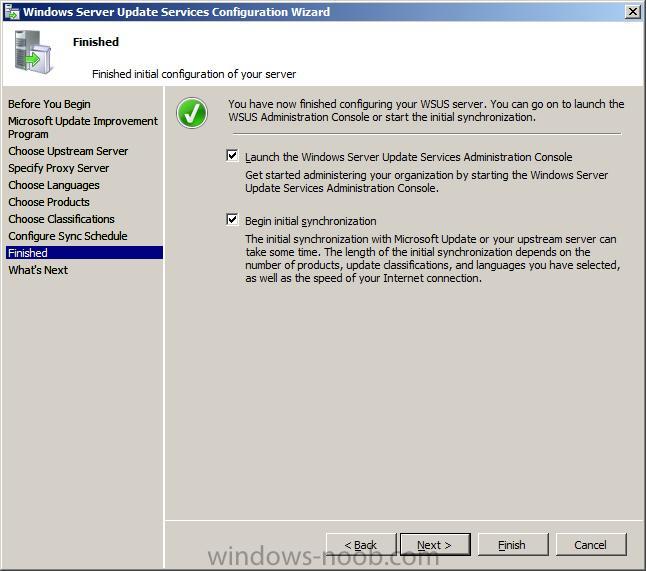Screen dimensions: 646x571
Task: Click the 'You have now finished configuring' message
Action: 426,110
